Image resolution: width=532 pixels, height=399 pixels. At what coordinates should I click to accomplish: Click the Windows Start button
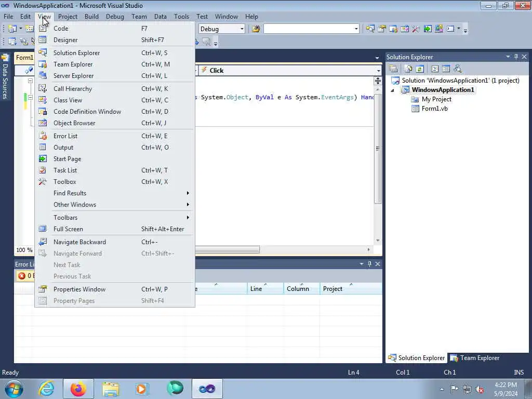[x=14, y=389]
